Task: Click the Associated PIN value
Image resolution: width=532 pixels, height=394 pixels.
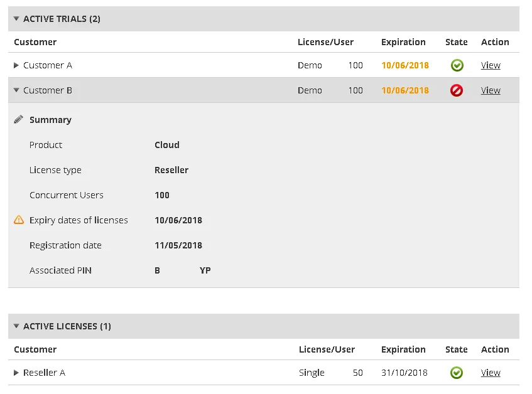Action: coord(183,270)
